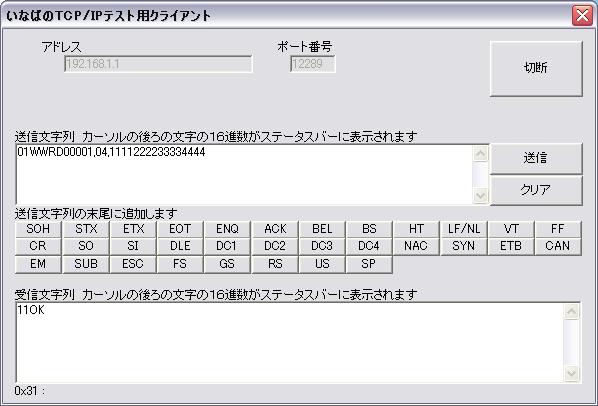The width and height of the screenshot is (598, 406).
Task: Send the string with 送信 button
Action: click(536, 158)
